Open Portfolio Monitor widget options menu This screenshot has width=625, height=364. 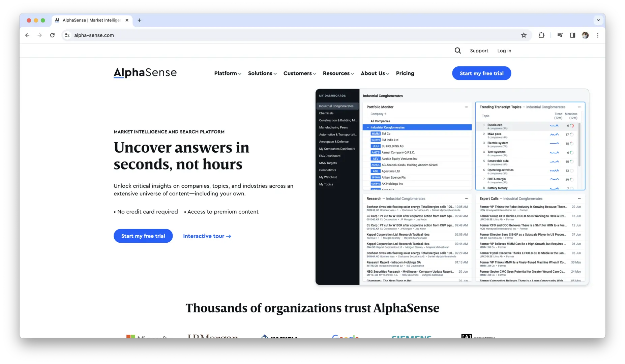click(467, 107)
